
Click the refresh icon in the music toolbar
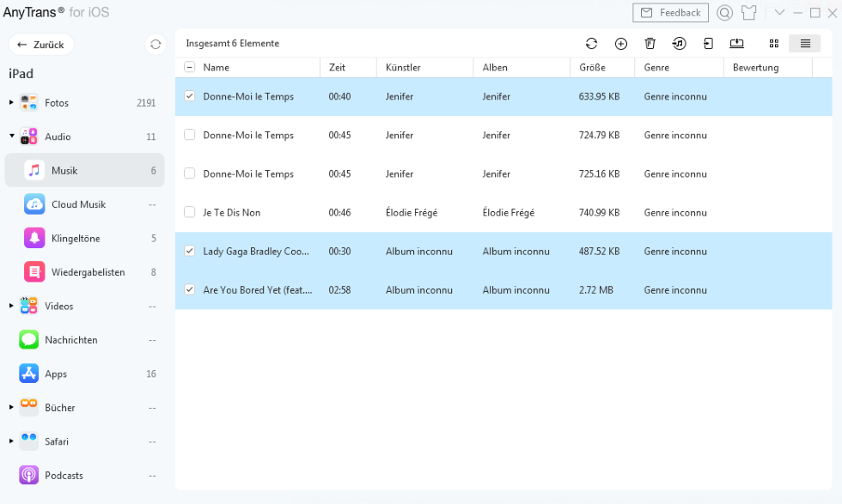(591, 44)
